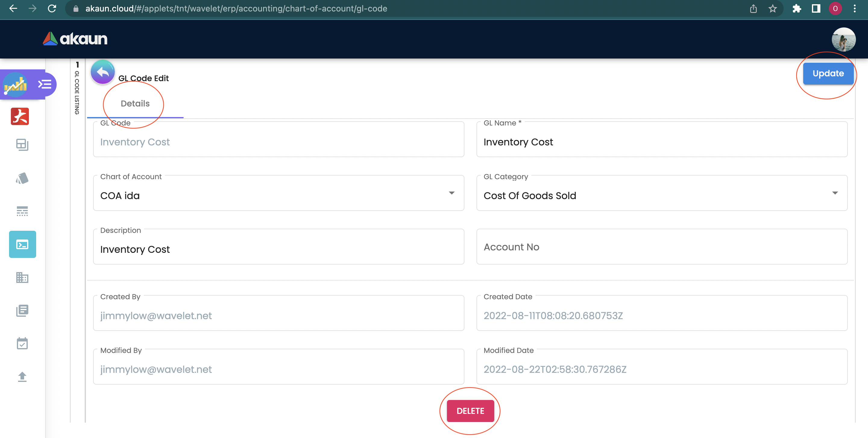This screenshot has width=868, height=438.
Task: Open the red running-figure applet icon
Action: pyautogui.click(x=20, y=116)
